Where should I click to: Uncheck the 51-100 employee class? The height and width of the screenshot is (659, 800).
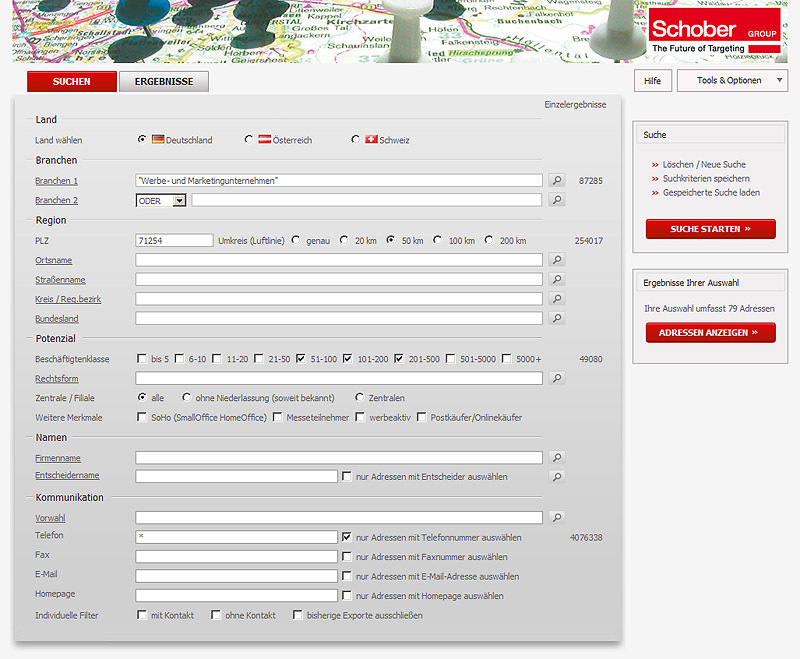pos(301,359)
